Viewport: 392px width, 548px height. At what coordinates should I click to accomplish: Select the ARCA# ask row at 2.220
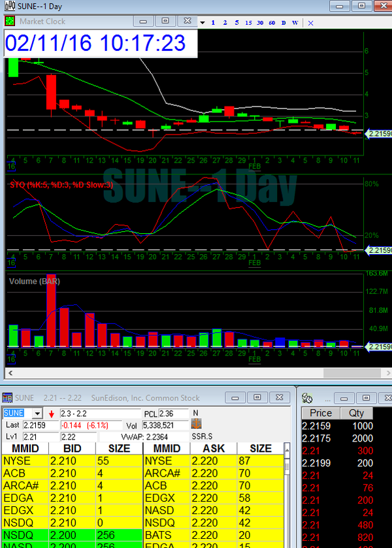pos(214,473)
